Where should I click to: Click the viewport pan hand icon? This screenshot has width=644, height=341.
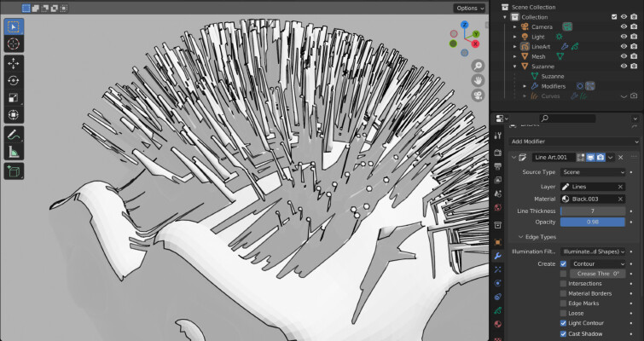[x=478, y=80]
